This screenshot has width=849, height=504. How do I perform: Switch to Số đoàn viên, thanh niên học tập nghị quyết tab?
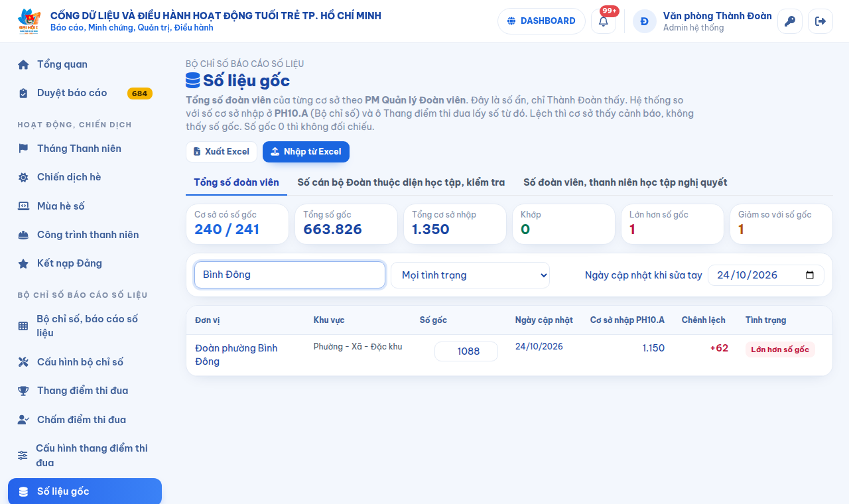625,182
